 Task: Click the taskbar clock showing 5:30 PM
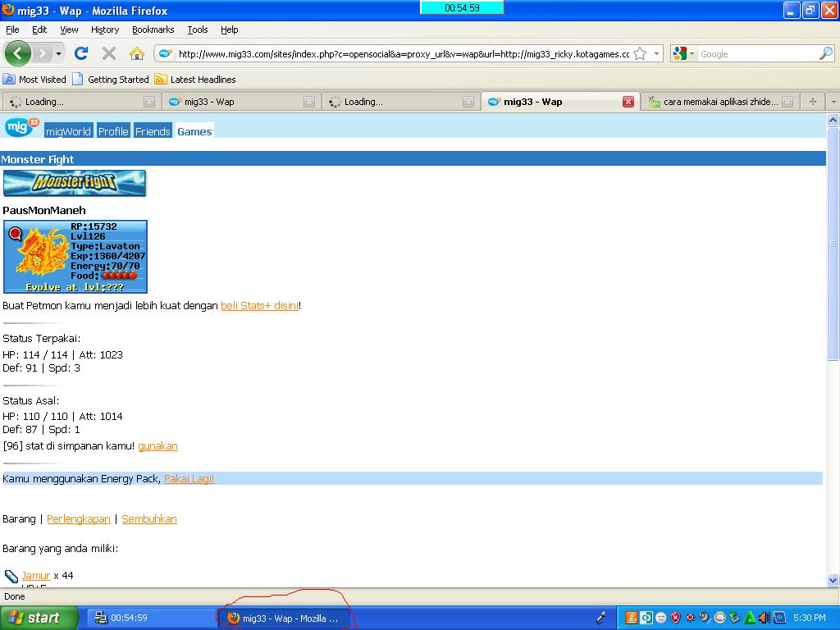click(x=810, y=618)
